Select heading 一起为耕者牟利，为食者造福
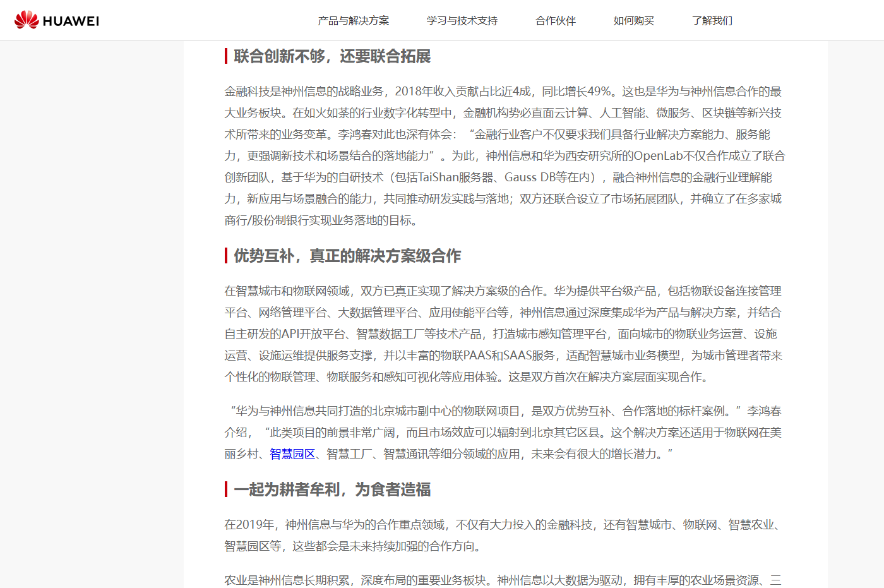Viewport: 884px width, 588px height. 332,489
